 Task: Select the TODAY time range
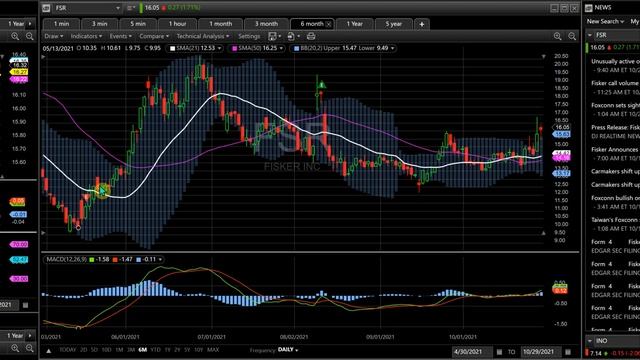point(68,350)
